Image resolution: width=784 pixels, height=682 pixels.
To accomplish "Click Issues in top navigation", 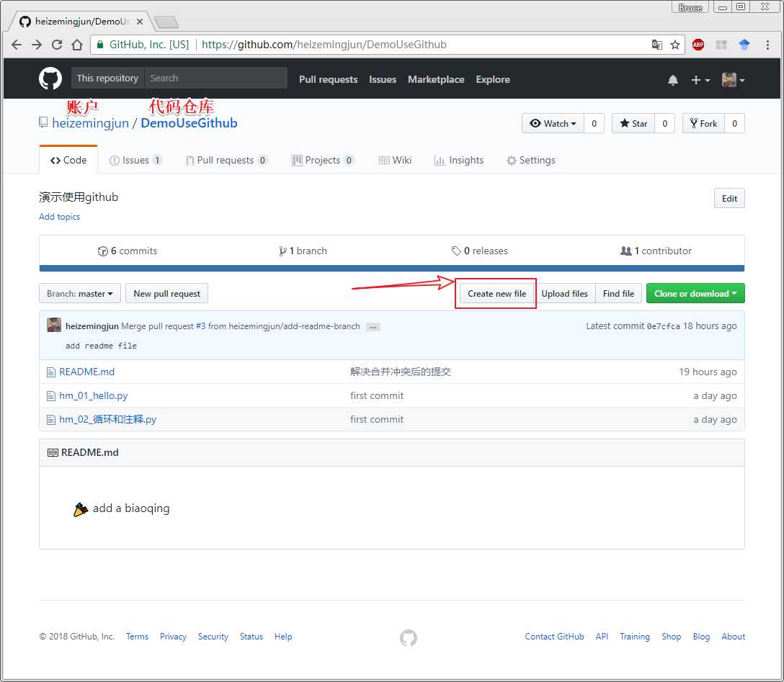I will tap(383, 79).
